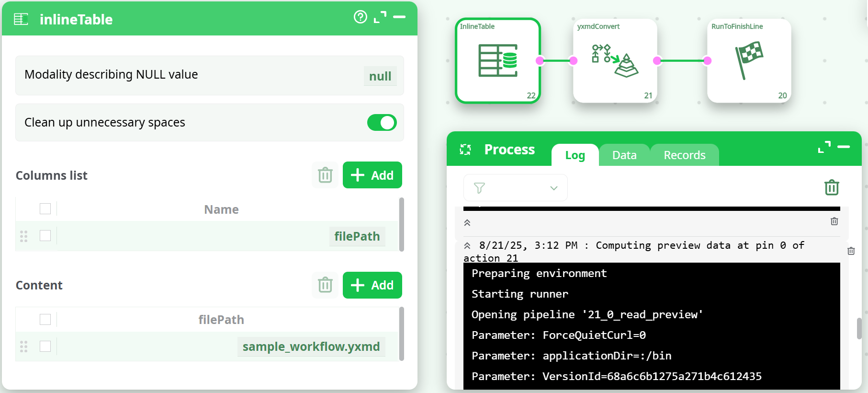Click the help icon in inlineTable header
This screenshot has width=868, height=393.
point(360,17)
